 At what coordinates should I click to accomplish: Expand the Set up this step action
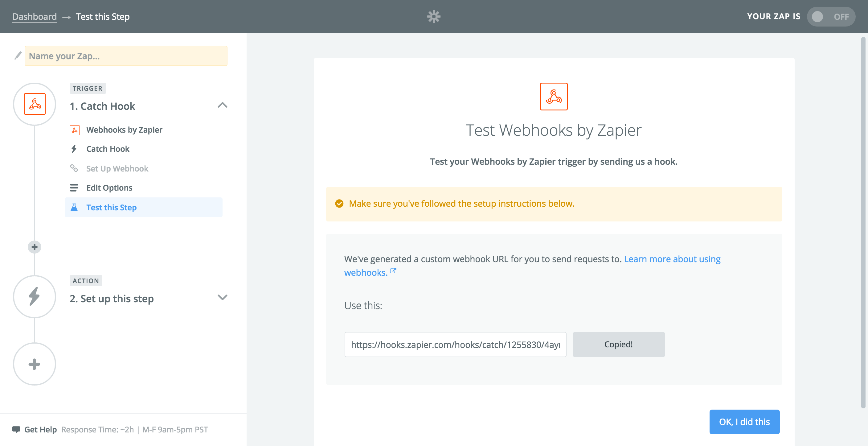[222, 297]
